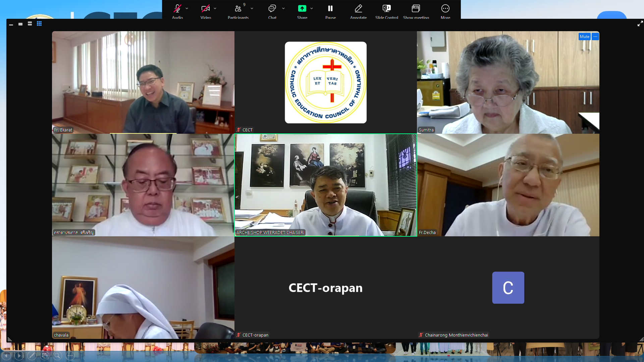
Task: Open the three-dot menu on Sumitra's tile
Action: pos(595,37)
